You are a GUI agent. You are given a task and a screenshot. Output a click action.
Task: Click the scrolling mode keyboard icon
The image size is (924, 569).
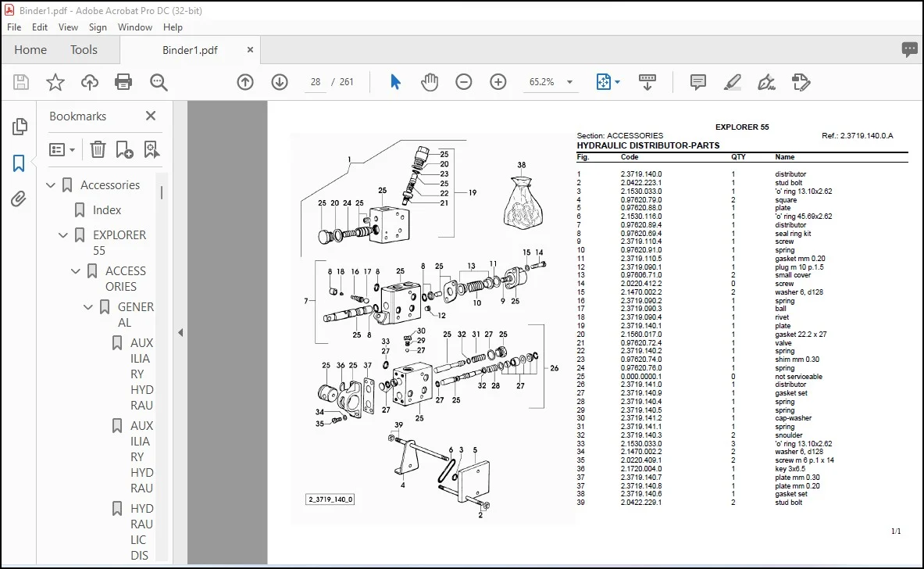pos(647,82)
